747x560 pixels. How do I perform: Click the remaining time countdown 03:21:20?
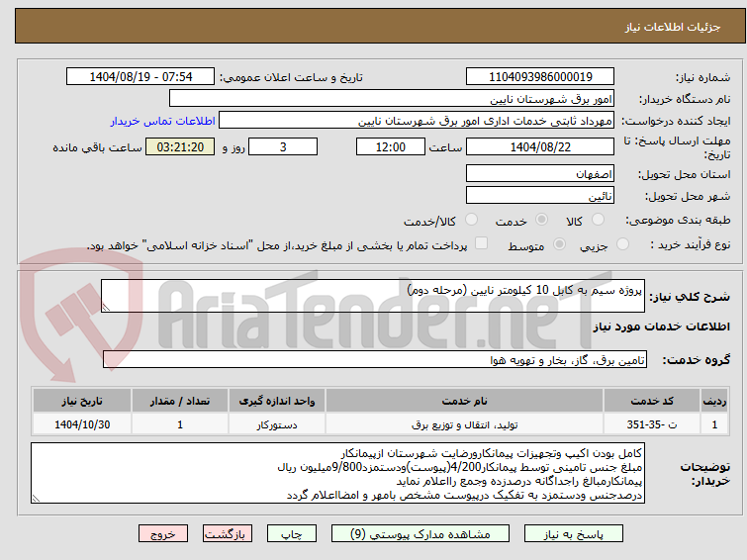180,146
